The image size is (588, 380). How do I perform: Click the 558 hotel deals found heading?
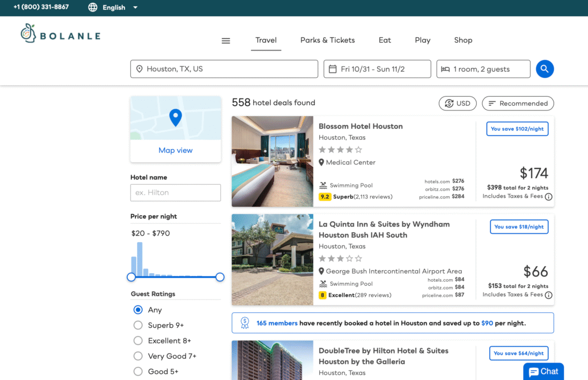[273, 102]
